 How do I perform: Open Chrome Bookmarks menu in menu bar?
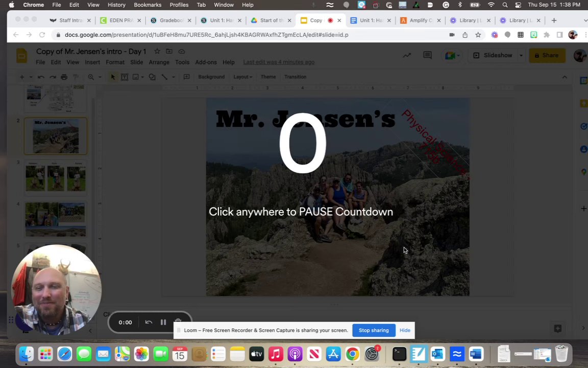[x=148, y=5]
